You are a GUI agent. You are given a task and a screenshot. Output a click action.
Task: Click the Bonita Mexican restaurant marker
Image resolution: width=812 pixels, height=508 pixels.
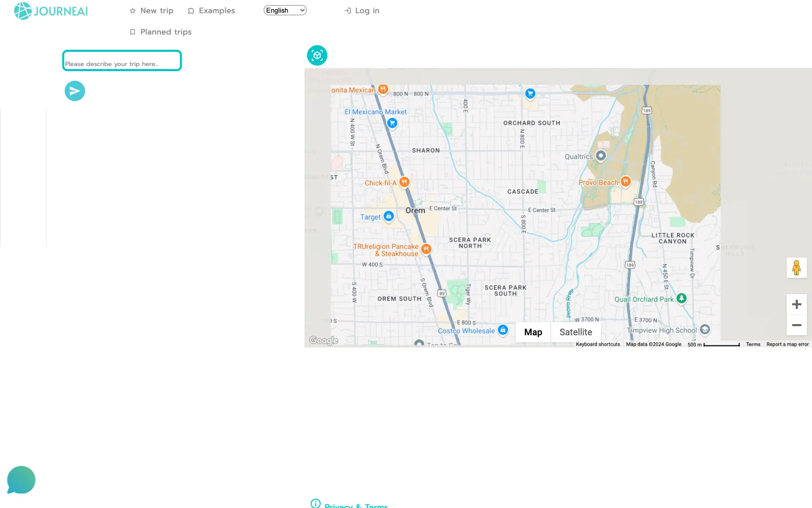383,89
